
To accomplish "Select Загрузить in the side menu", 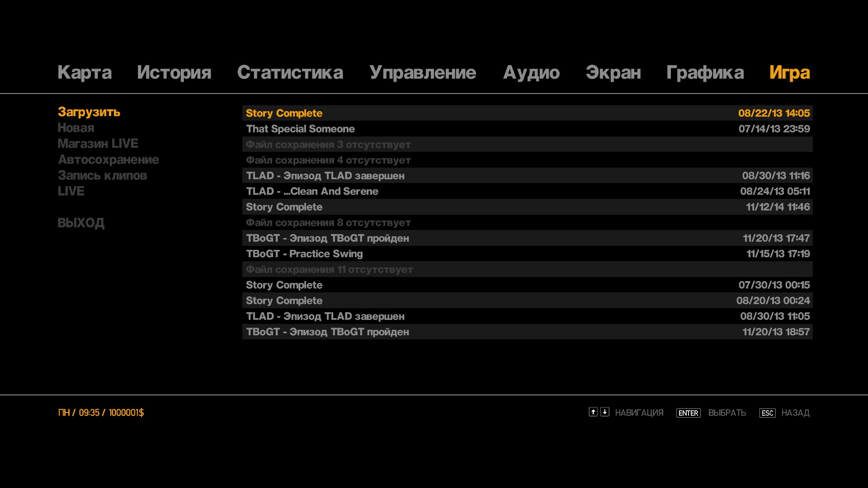I will (x=89, y=112).
